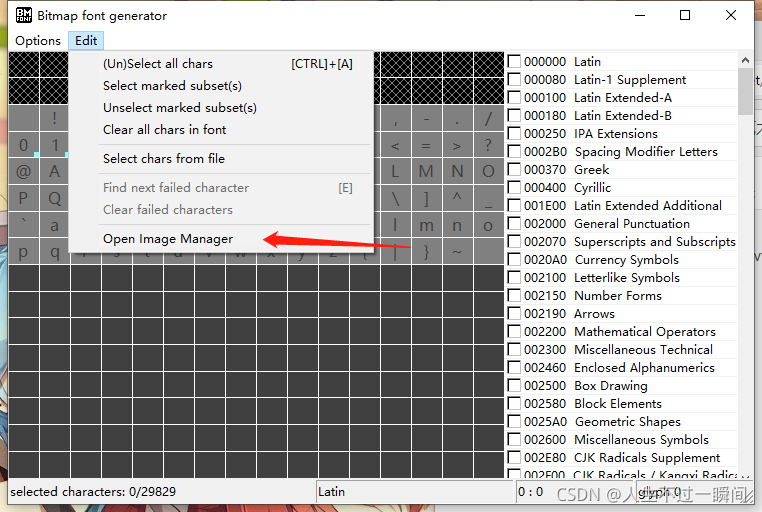762x512 pixels.
Task: Click the 'Latin' status bar entry
Action: point(331,492)
